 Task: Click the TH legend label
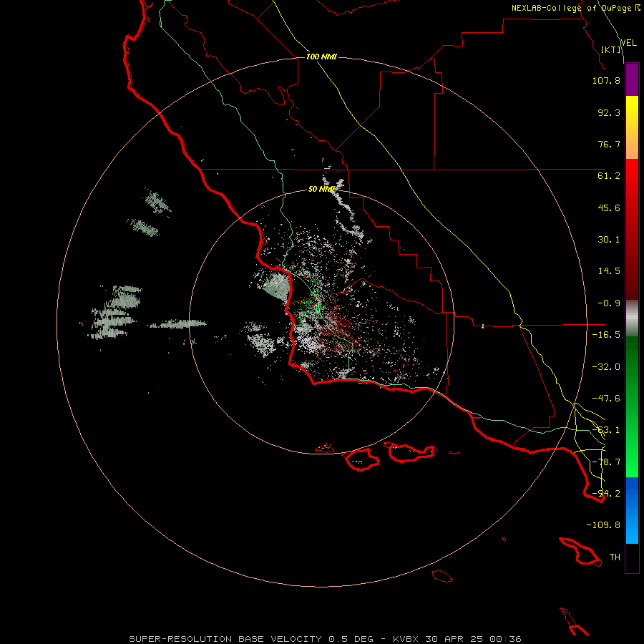615,557
